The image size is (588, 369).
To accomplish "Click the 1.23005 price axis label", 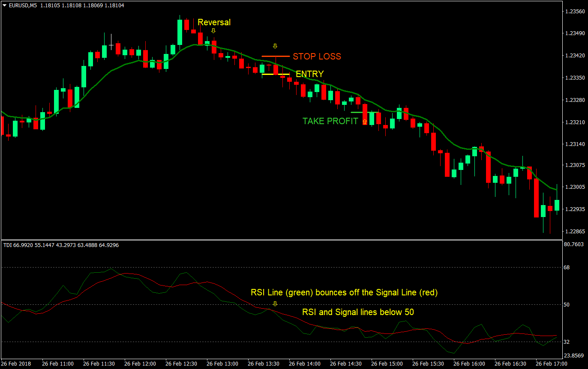I will coord(575,187).
